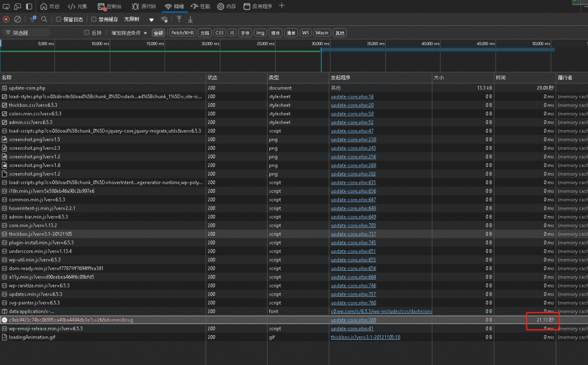
Task: Click the export HAR download arrow
Action: tap(191, 19)
